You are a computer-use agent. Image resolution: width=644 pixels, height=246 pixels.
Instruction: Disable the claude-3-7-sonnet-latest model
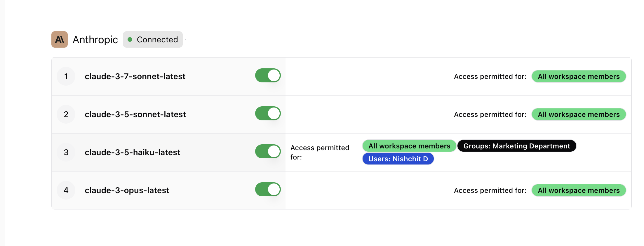[x=267, y=75]
